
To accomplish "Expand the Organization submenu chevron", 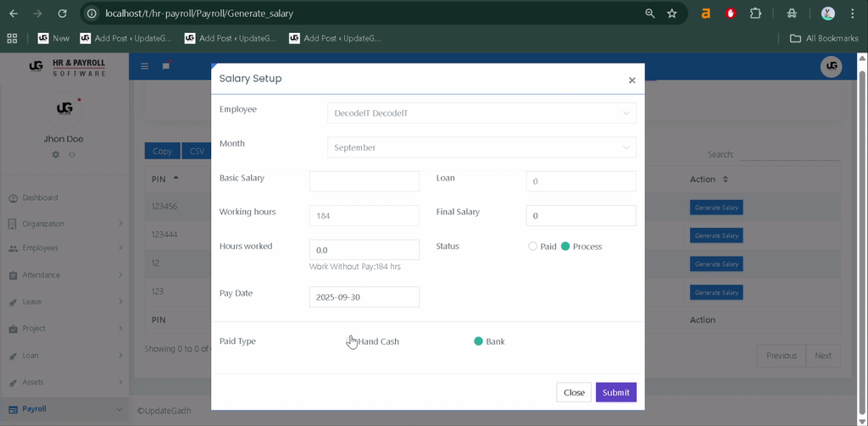I will point(120,224).
